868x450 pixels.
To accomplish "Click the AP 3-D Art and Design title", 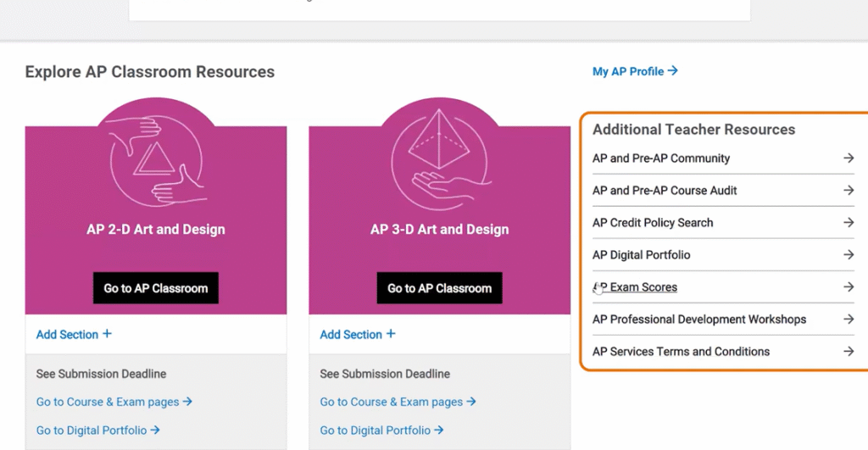I will click(x=439, y=230).
